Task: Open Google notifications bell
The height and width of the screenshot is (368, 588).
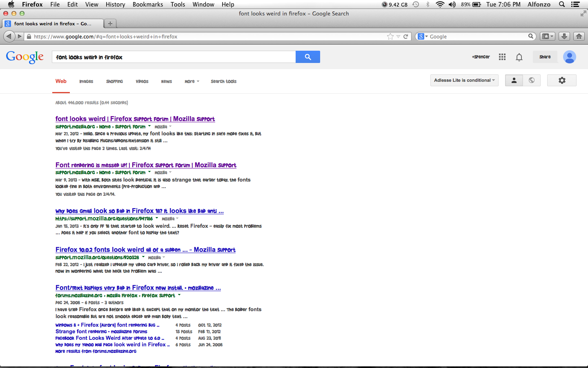Action: pyautogui.click(x=519, y=57)
